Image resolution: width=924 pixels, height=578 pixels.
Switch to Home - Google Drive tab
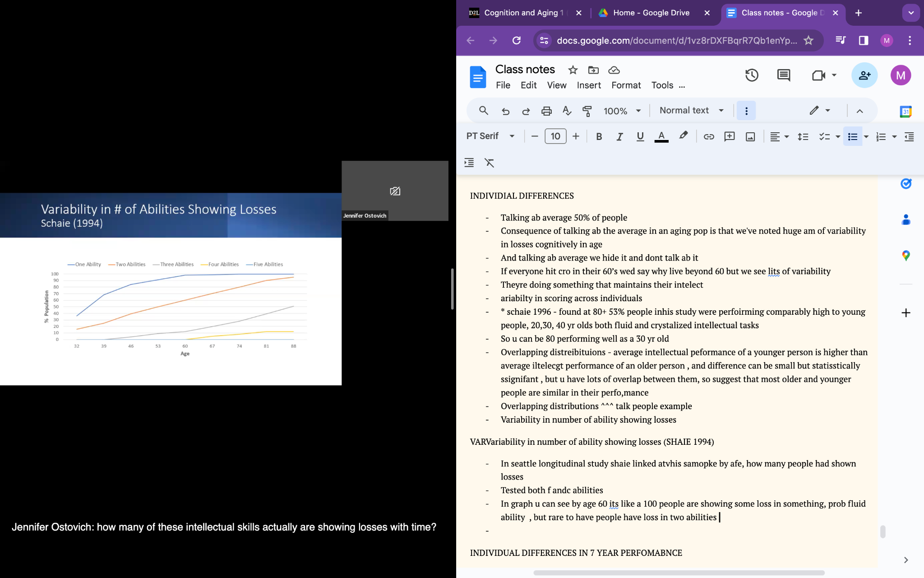(651, 13)
